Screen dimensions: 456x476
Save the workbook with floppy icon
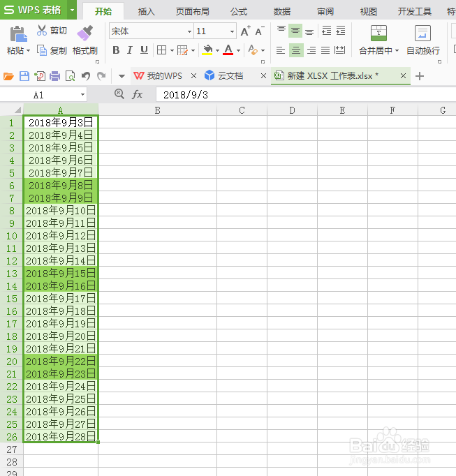pyautogui.click(x=24, y=76)
